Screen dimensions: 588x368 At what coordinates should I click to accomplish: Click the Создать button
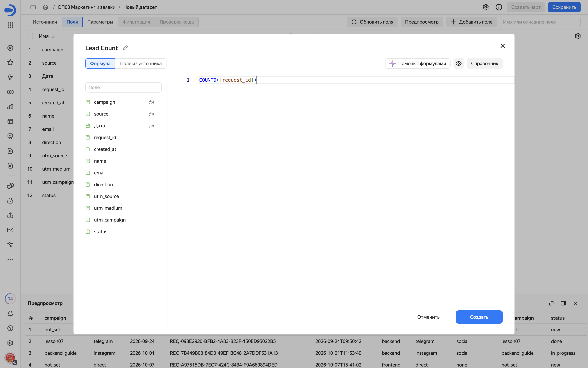click(479, 317)
